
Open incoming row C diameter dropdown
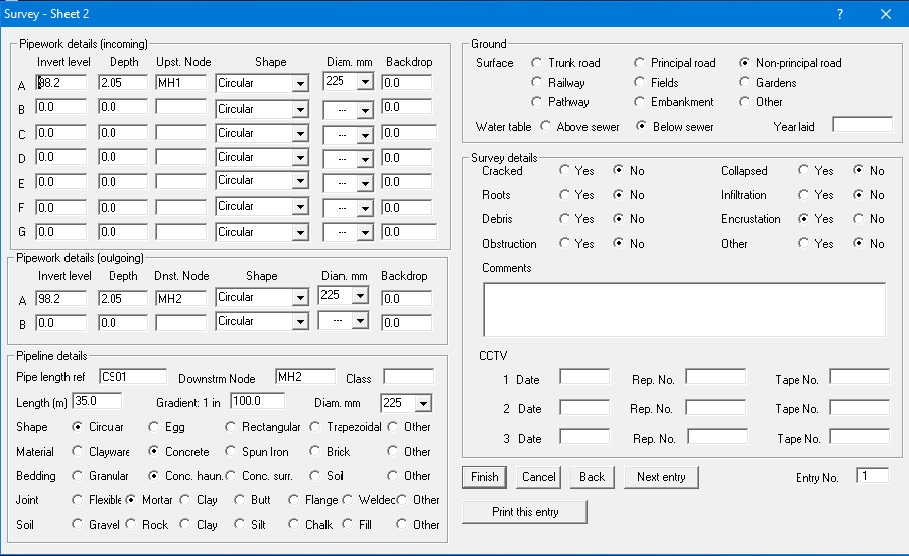pyautogui.click(x=365, y=135)
